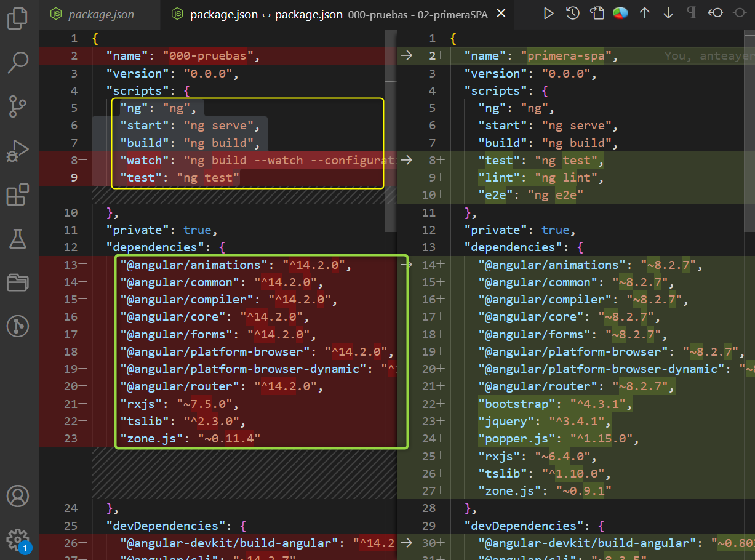Screen dimensions: 755x560
Task: Click the colorful pie chart toolbar icon
Action: pyautogui.click(x=620, y=12)
